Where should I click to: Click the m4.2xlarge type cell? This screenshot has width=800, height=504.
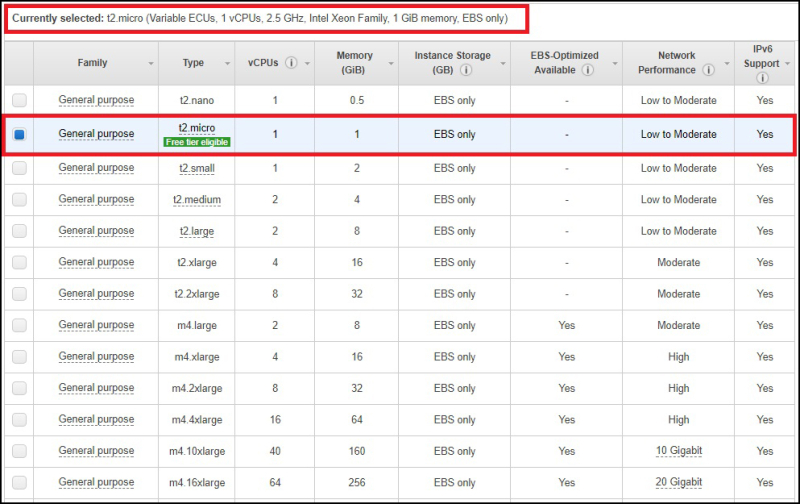pos(197,389)
